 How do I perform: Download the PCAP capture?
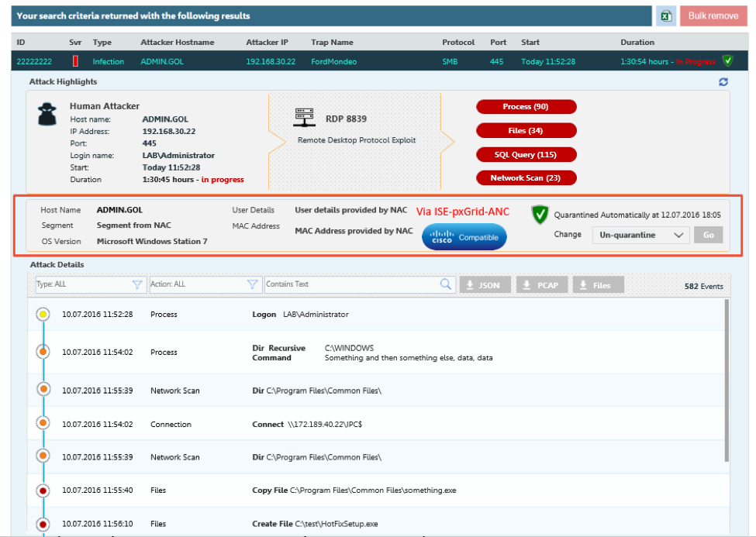pyautogui.click(x=540, y=285)
